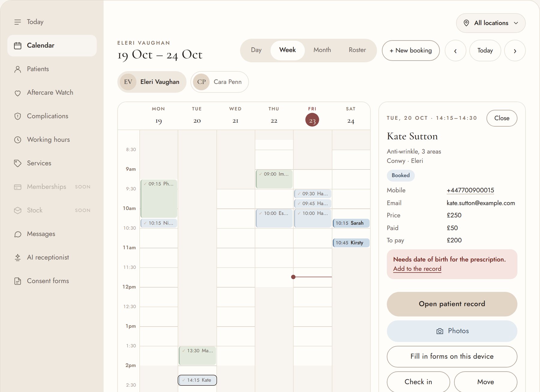This screenshot has height=392, width=540.
Task: Click the AI receptionist sparkle icon
Action: click(18, 258)
